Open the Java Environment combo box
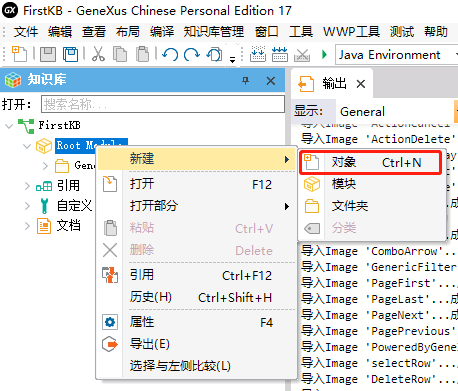Screen dimensions: 458x391 (x=397, y=55)
